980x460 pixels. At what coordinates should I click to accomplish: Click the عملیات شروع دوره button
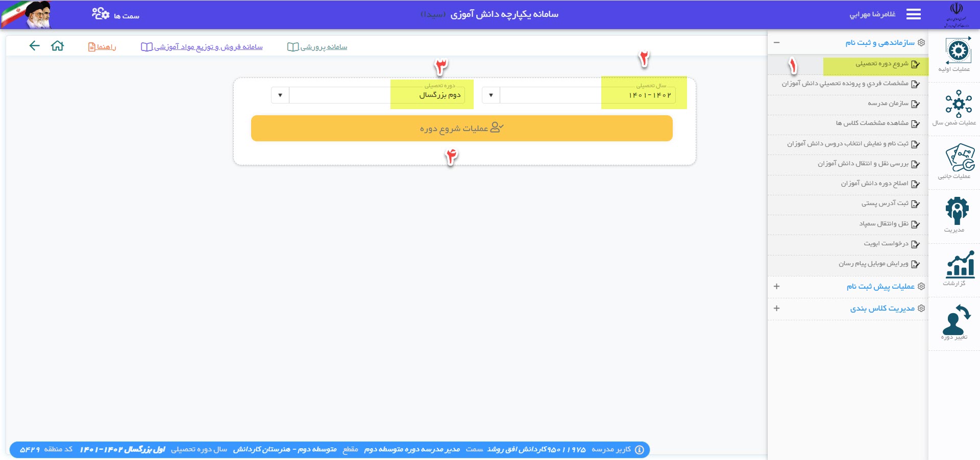[x=461, y=128]
